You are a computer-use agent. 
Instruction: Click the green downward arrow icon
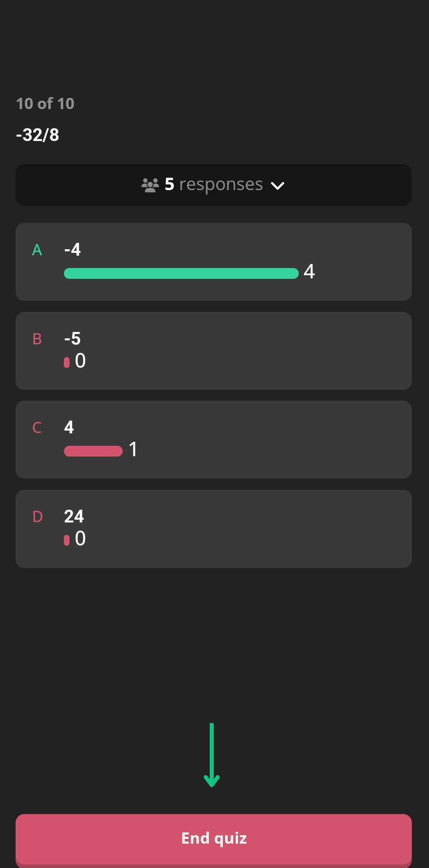[212, 755]
